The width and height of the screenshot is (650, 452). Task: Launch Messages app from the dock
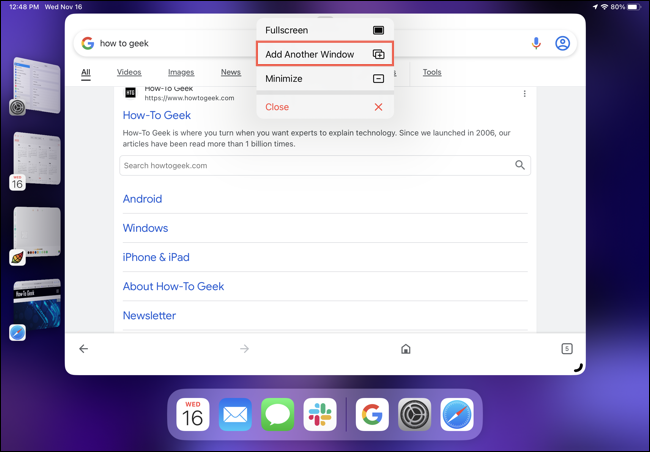(x=278, y=415)
